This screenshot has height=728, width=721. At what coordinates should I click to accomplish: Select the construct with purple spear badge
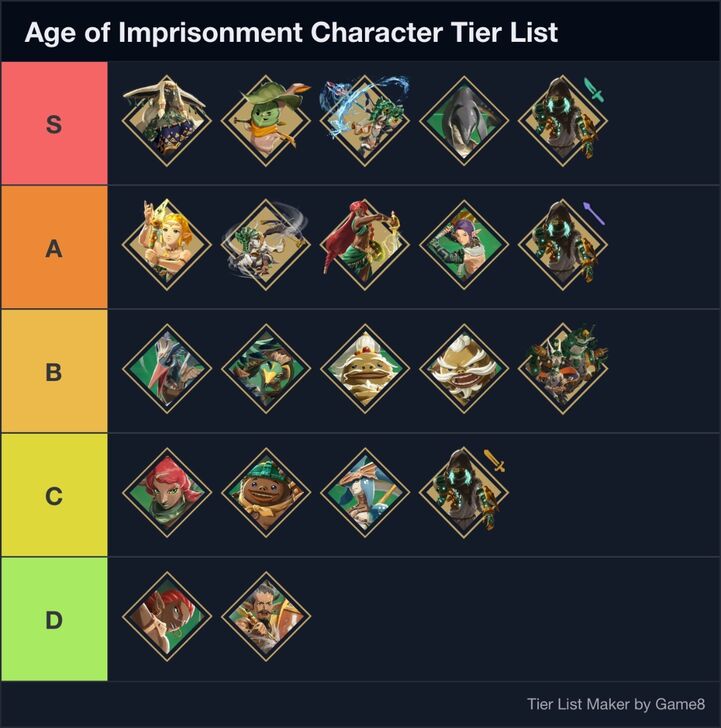click(563, 245)
